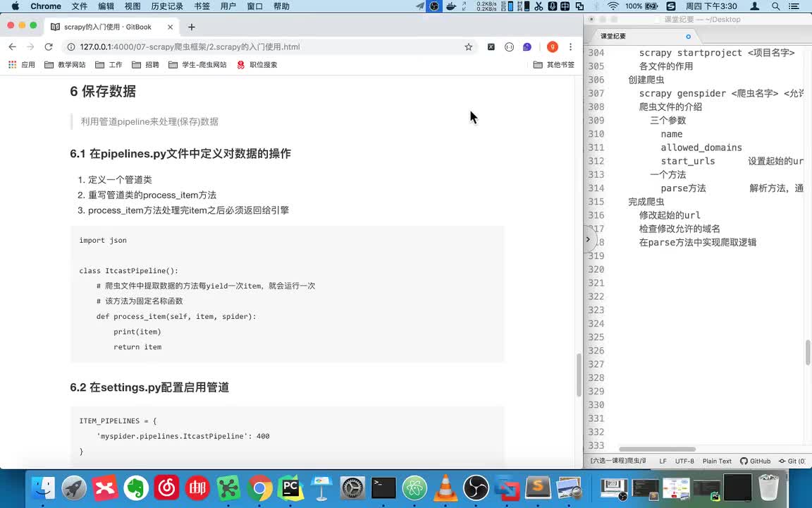Click the GitBook page vertical scrollbar thumb

579,375
